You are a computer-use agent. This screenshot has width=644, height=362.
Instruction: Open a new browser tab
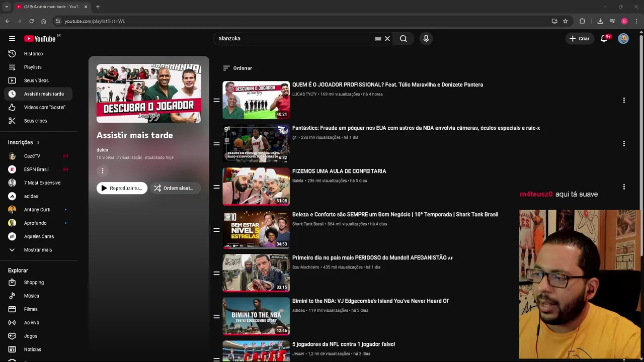(x=98, y=7)
